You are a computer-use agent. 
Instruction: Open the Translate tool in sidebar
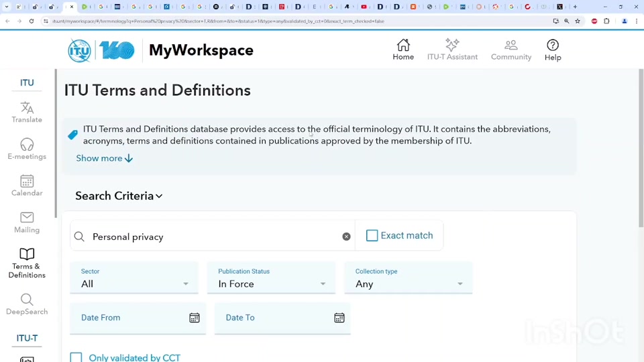(27, 112)
